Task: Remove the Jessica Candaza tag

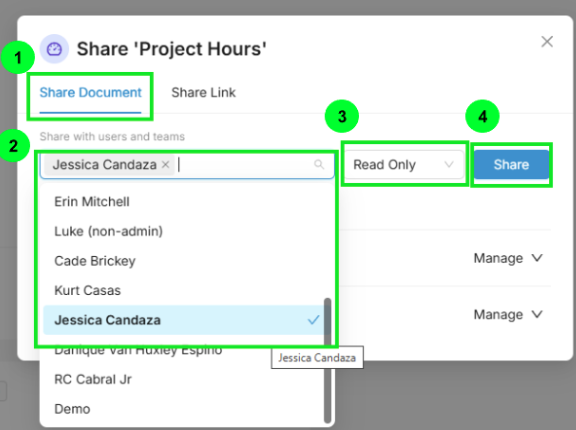Action: click(166, 165)
